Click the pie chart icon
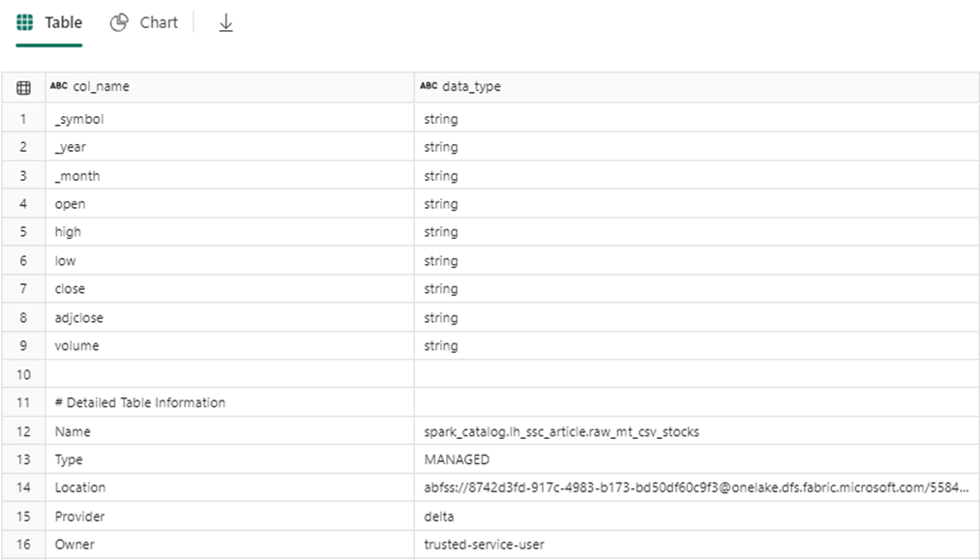Screen dimensions: 980x560 tap(119, 22)
